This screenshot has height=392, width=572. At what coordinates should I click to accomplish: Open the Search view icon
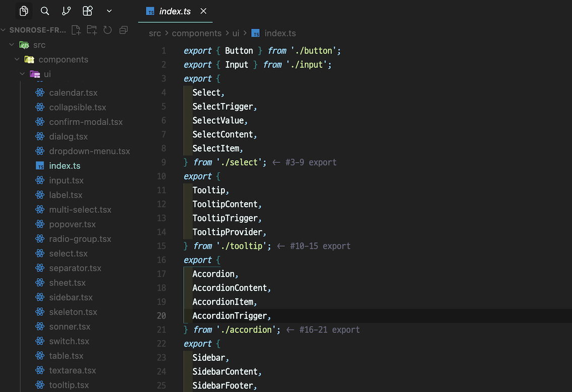tap(45, 11)
